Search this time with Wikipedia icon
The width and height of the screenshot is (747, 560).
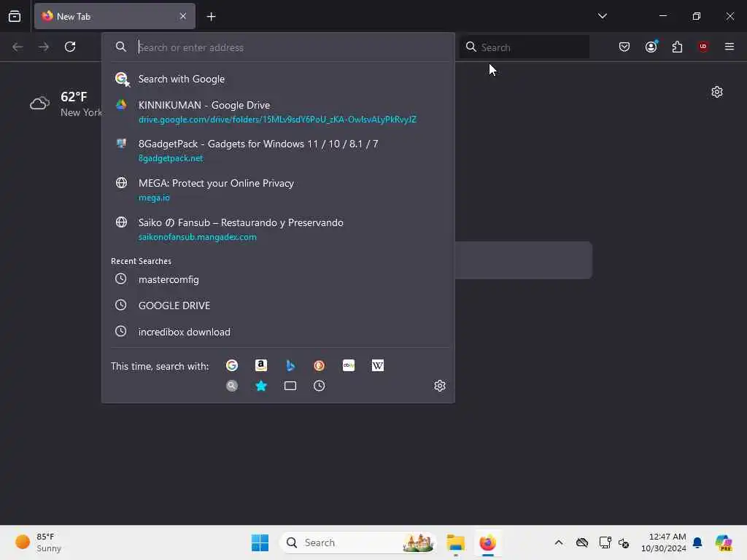pos(378,365)
